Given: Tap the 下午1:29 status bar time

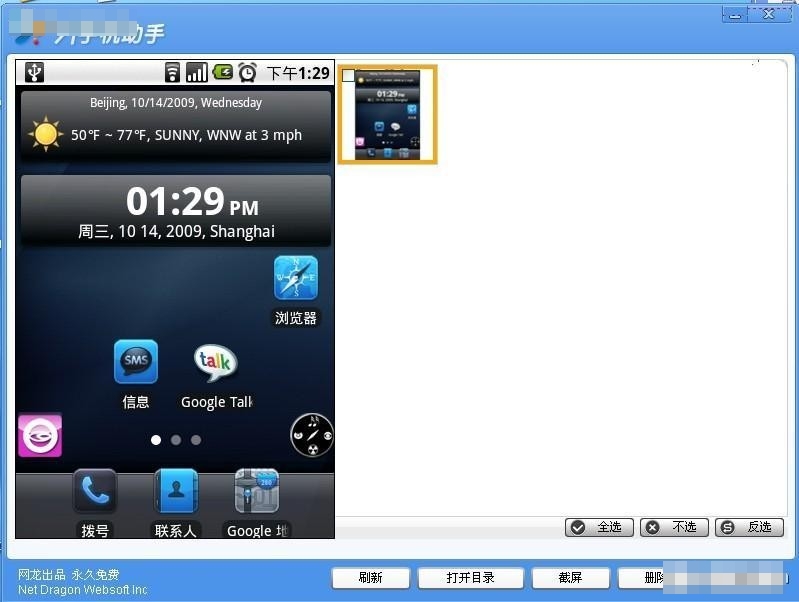Looking at the screenshot, I should 298,73.
